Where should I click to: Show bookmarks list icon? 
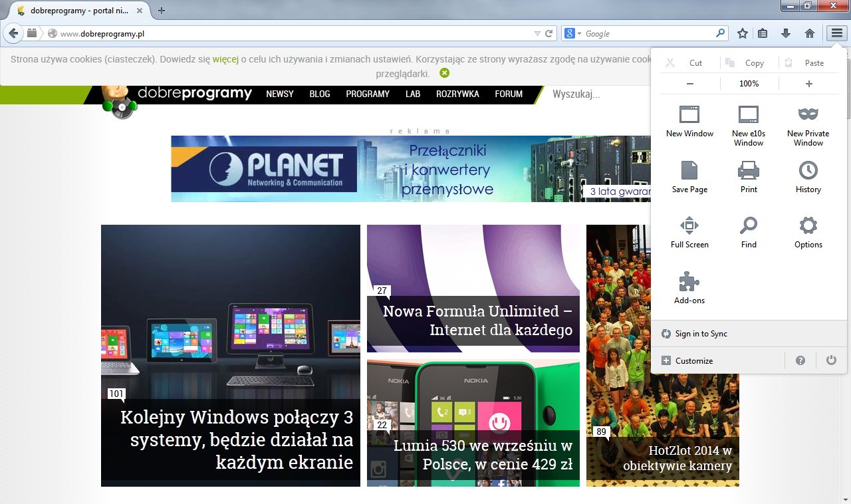click(763, 33)
